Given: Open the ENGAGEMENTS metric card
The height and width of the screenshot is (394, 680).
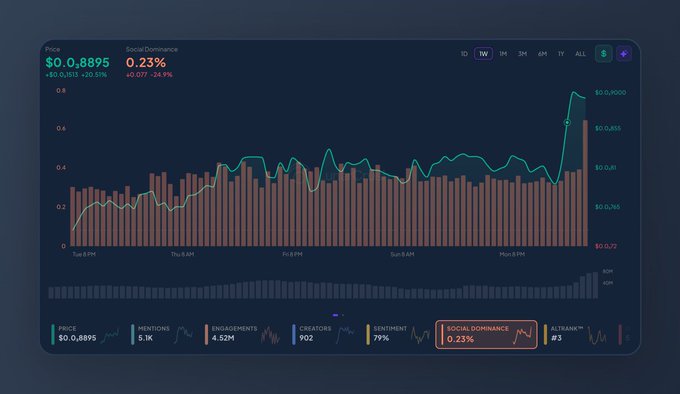Looking at the screenshot, I should point(243,334).
